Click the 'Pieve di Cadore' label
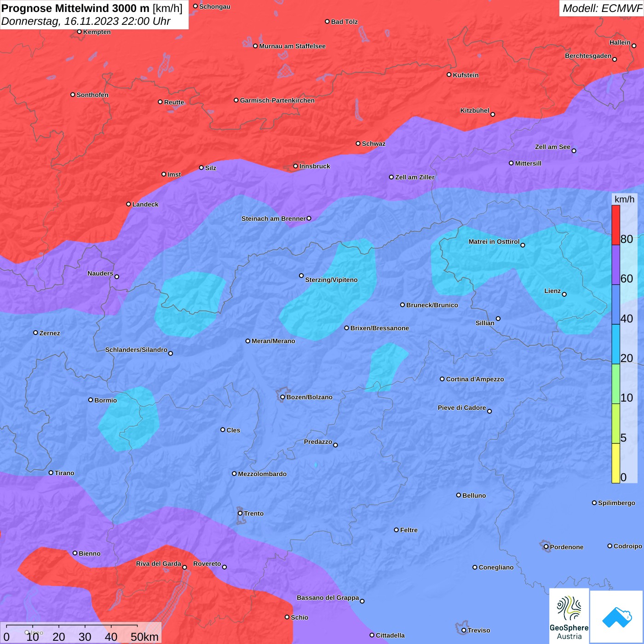This screenshot has height=644, width=644. 462,408
